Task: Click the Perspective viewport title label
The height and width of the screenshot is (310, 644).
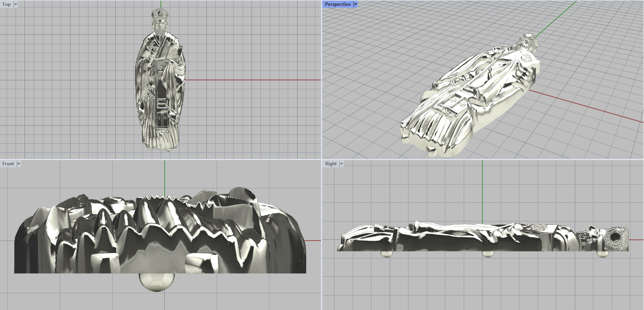Action: (x=338, y=4)
